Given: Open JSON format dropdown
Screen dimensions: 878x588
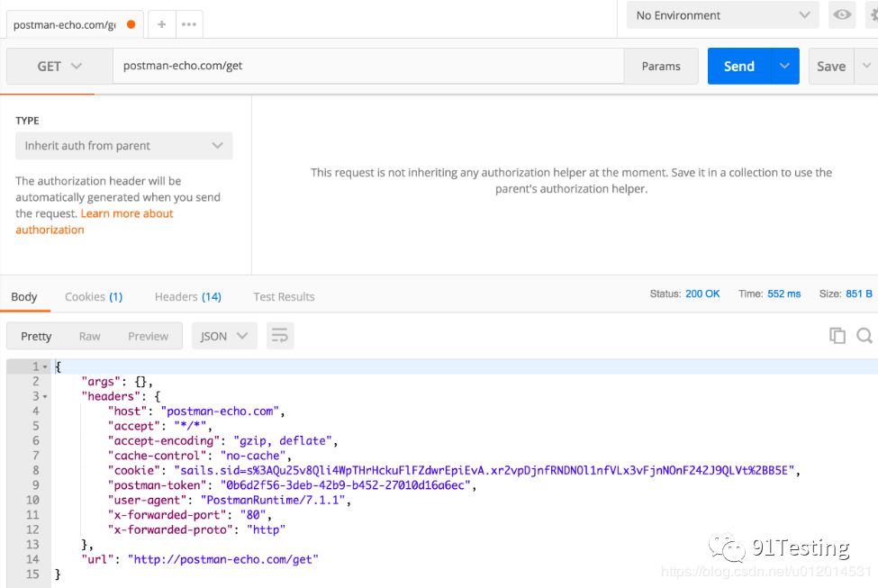Looking at the screenshot, I should (x=224, y=336).
